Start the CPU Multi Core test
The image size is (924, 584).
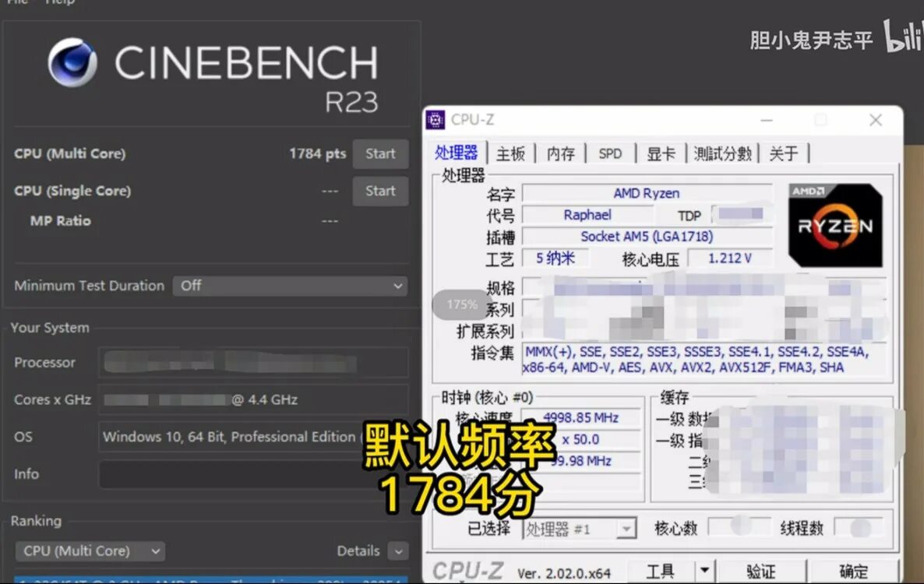coord(380,153)
